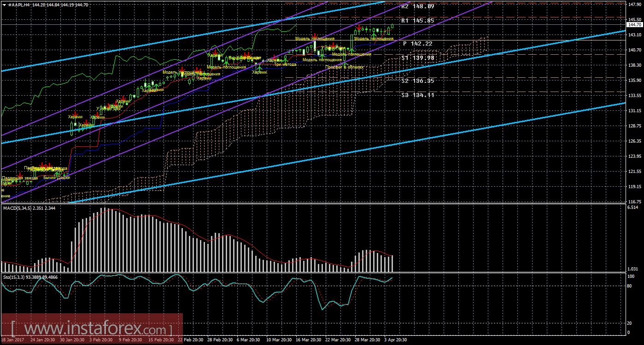Click the 145.50 price scale value
Screen dimensions: 644x345
(x=635, y=20)
